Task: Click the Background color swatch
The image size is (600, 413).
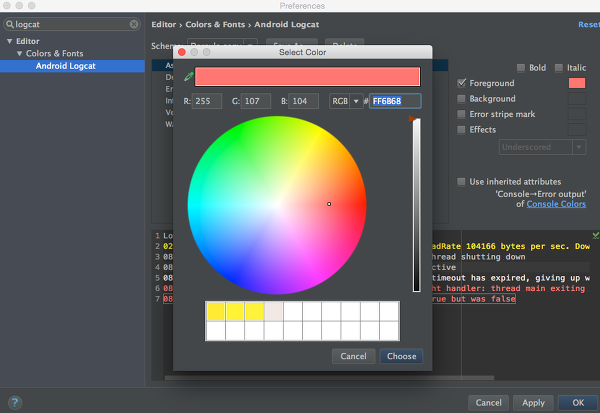Action: click(577, 99)
